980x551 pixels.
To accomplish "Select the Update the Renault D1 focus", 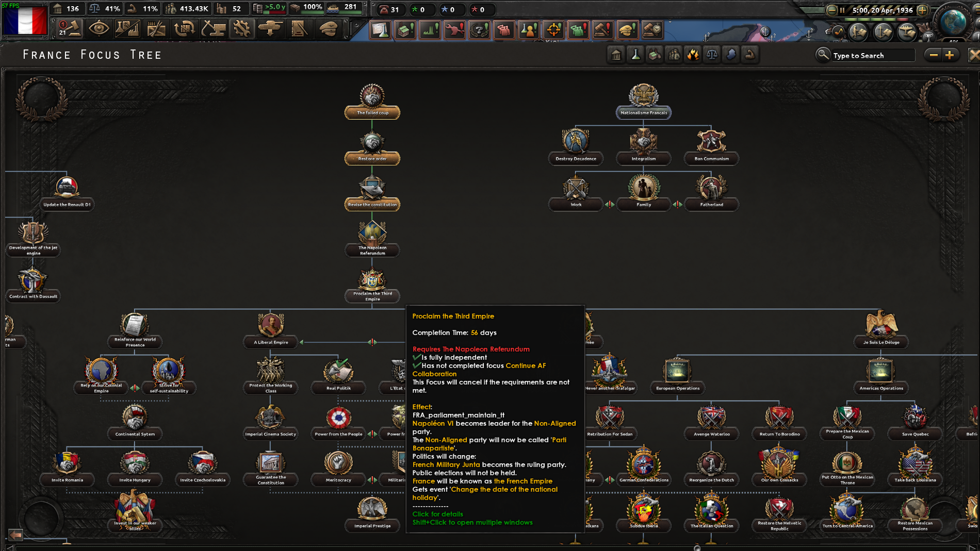I will [x=67, y=194].
